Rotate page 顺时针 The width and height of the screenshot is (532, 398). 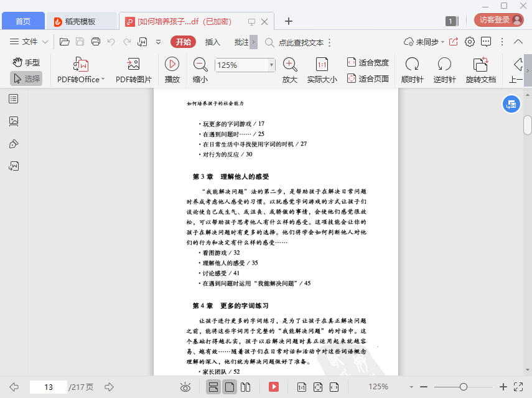pyautogui.click(x=413, y=70)
